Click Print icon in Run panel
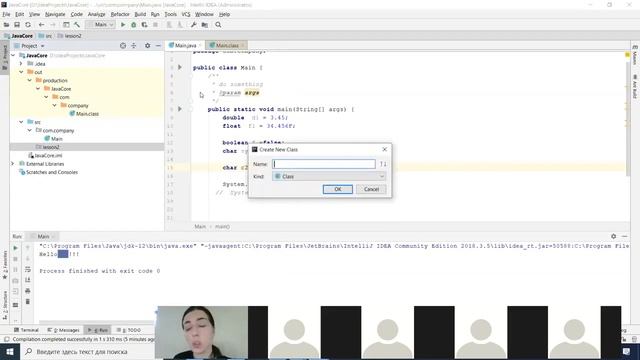Image resolution: width=640 pixels, height=360 pixels. tap(28, 291)
